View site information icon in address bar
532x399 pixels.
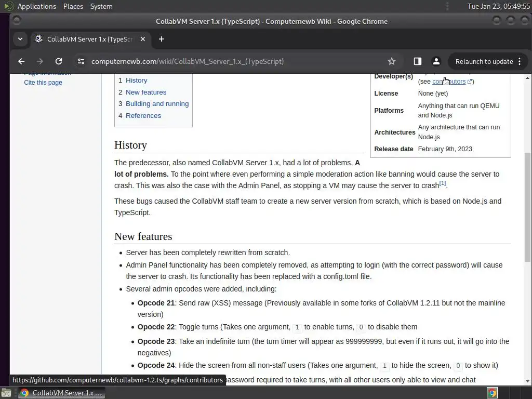pos(81,61)
